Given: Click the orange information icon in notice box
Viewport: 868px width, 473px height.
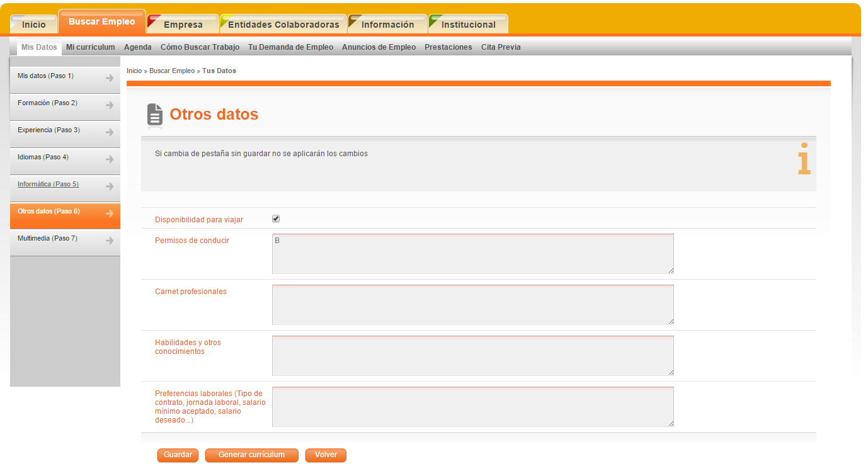Looking at the screenshot, I should click(804, 159).
